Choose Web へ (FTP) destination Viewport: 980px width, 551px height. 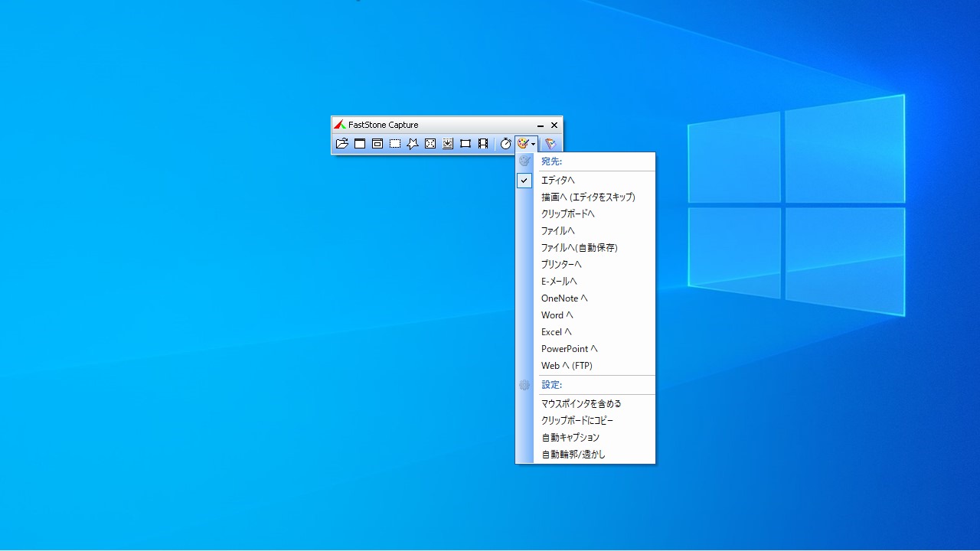click(586, 366)
